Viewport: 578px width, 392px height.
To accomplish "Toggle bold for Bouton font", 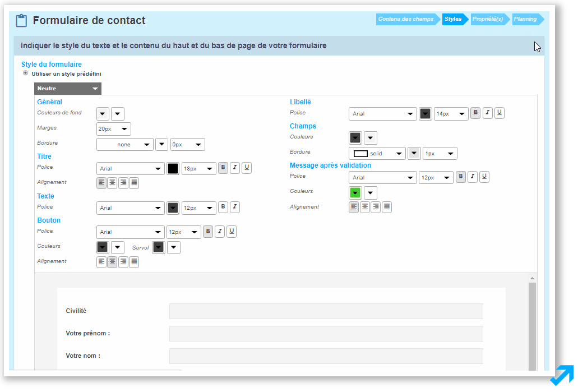I will click(x=208, y=232).
